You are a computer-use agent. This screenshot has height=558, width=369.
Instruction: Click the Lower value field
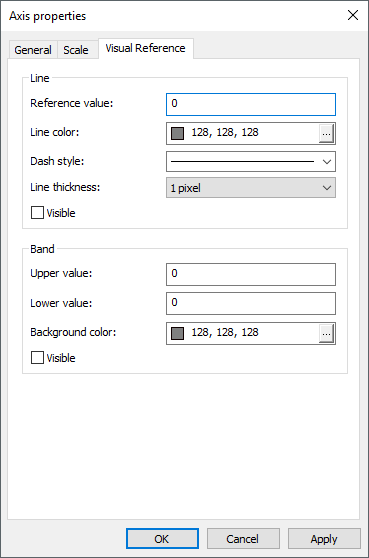point(251,304)
